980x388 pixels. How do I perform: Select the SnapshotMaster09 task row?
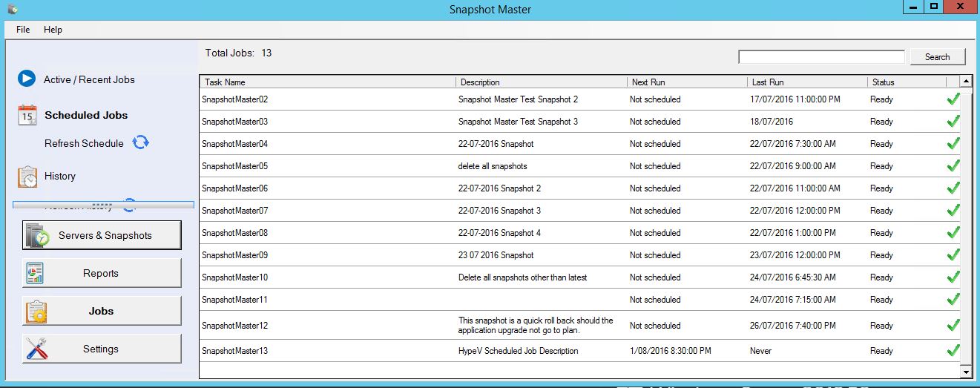click(x=579, y=255)
